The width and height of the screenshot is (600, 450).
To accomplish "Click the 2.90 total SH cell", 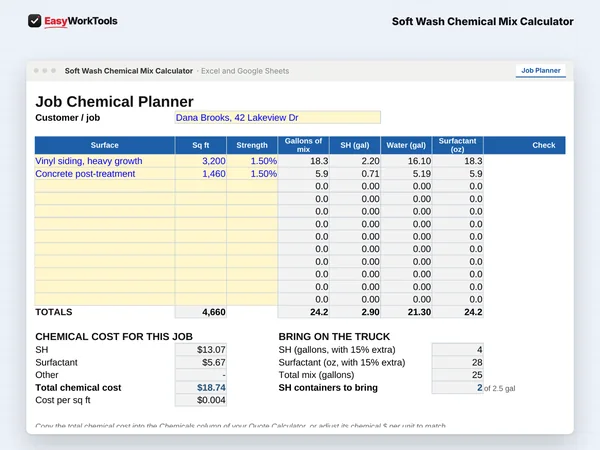I will pos(355,312).
